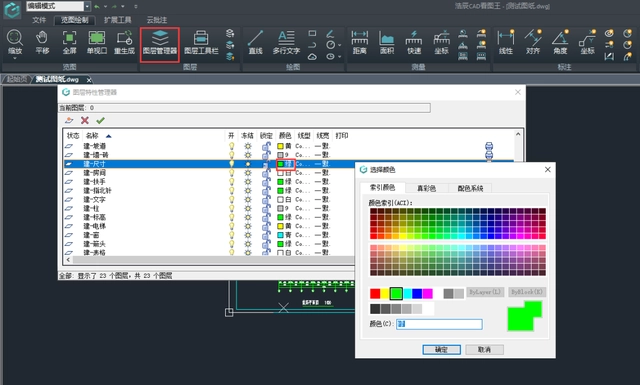Click the new layer icon in layer manager
The width and height of the screenshot is (640, 385).
coord(69,120)
